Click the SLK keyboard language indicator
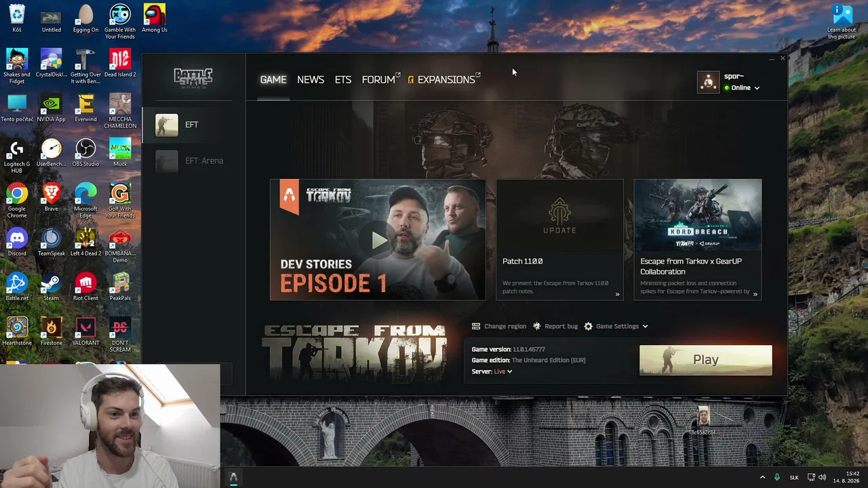Viewport: 868px width, 488px height. pyautogui.click(x=794, y=477)
